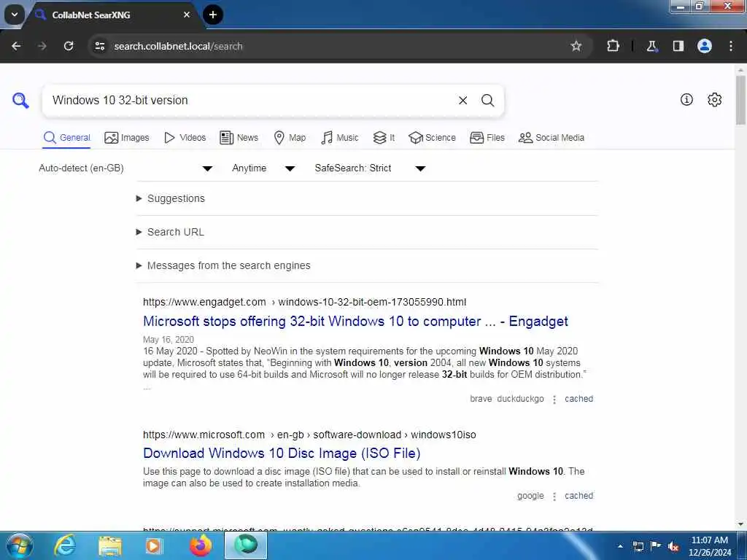
Task: Click the search query input field
Action: coord(248,101)
